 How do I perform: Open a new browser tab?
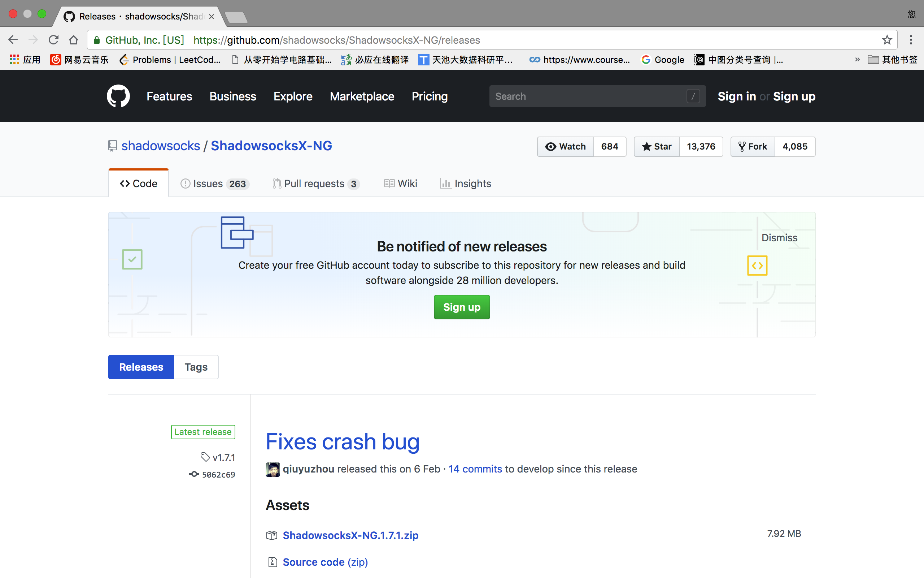[236, 18]
